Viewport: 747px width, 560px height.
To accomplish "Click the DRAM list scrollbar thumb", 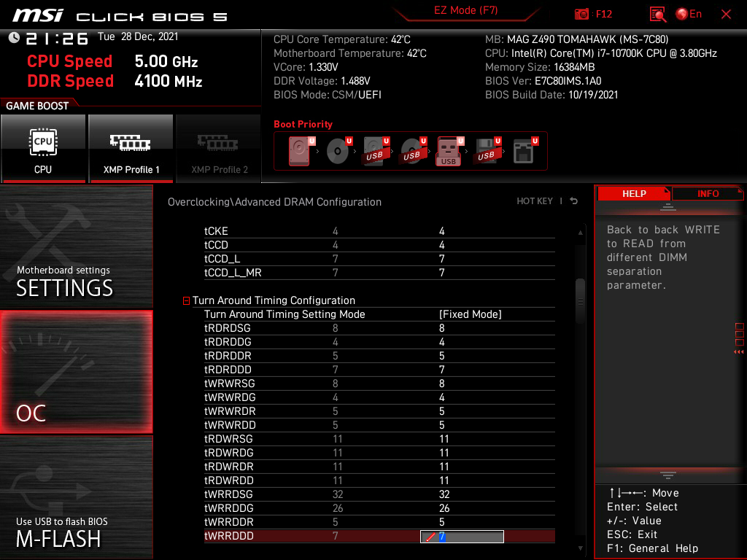I will 580,301.
